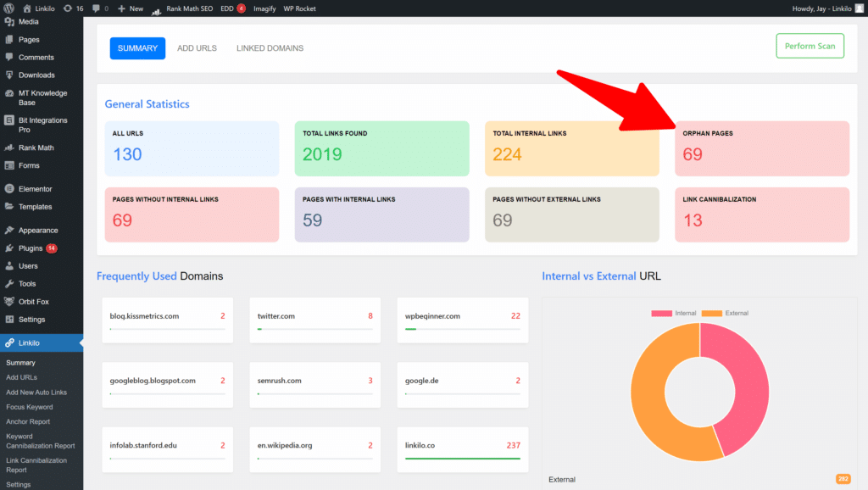Open Link Cannibalization Report submenu item
868x490 pixels.
coord(36,465)
